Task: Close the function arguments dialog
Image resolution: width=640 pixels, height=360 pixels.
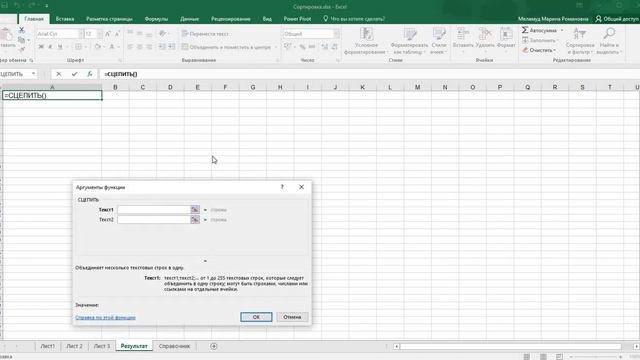Action: [x=302, y=187]
